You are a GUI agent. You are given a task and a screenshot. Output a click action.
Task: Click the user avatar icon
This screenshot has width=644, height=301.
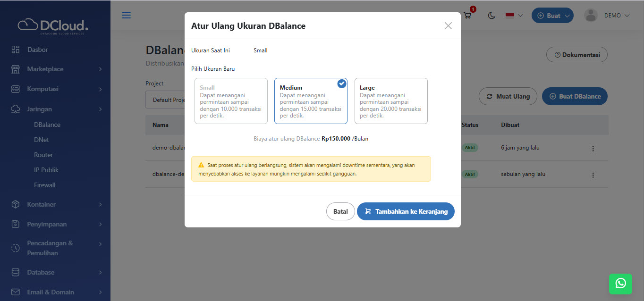591,16
